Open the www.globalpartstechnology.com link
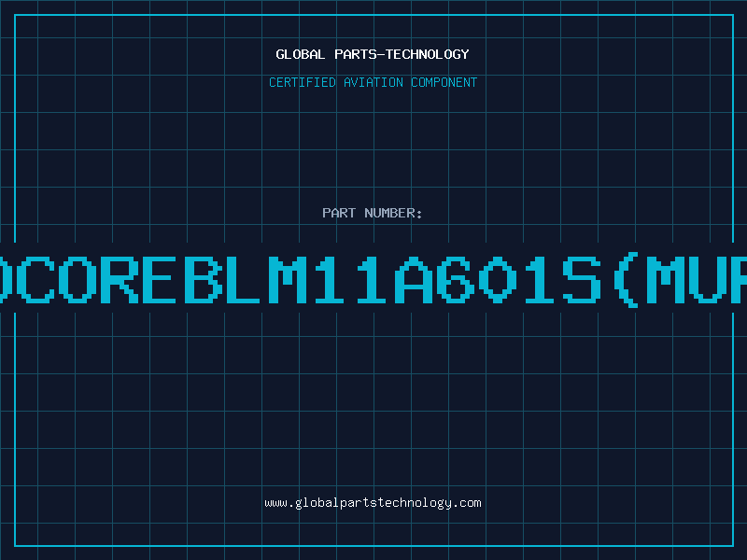 click(x=373, y=503)
